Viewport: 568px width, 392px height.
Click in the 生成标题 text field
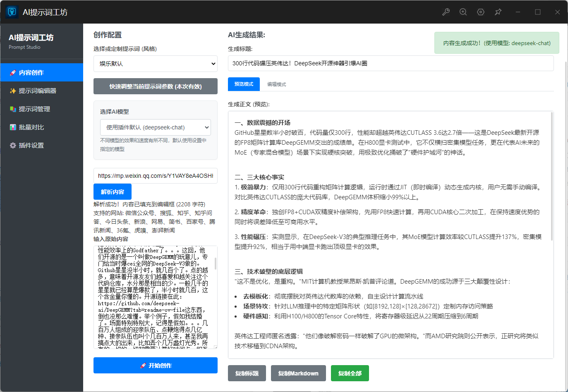click(x=391, y=63)
